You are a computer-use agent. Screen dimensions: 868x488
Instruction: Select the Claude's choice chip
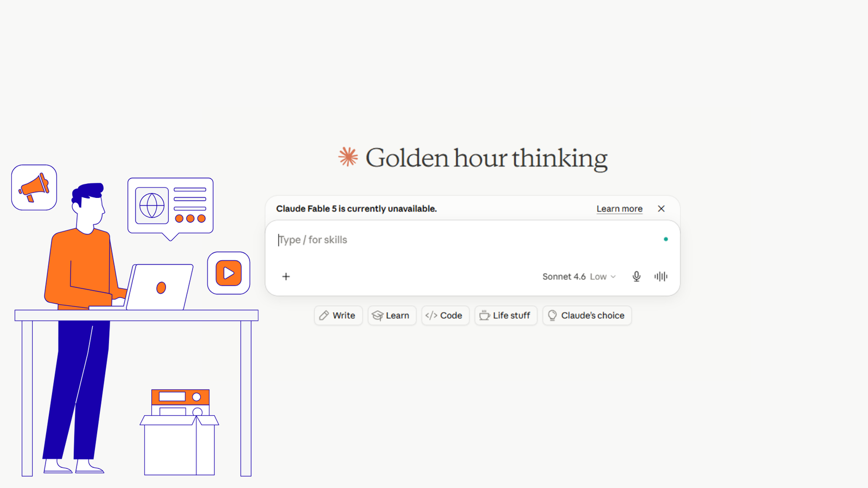tap(587, 316)
